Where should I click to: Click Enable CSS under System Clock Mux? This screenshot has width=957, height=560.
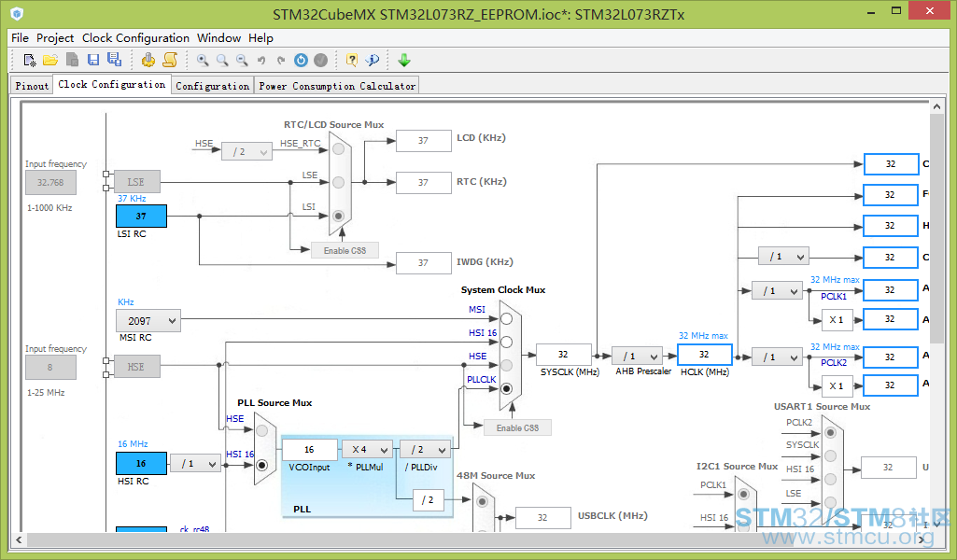tap(517, 427)
